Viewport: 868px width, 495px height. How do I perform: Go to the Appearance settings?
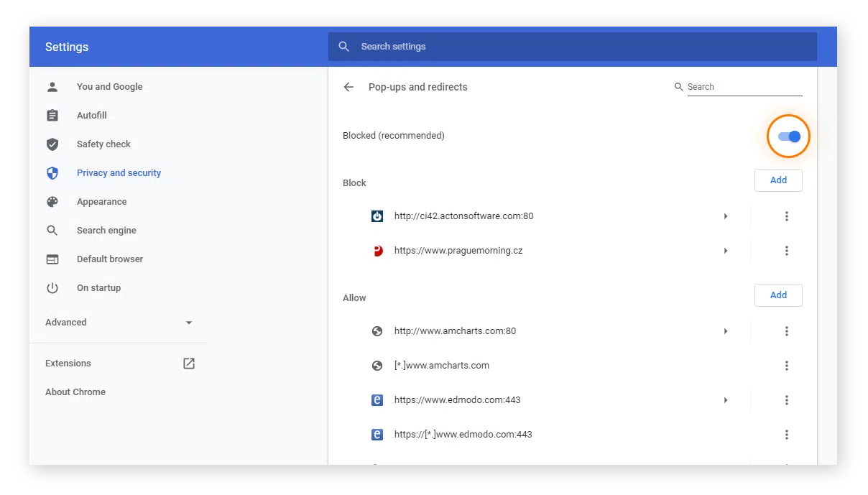[101, 202]
